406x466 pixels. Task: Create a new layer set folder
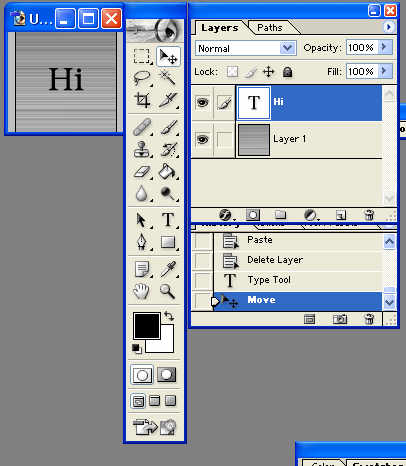280,215
